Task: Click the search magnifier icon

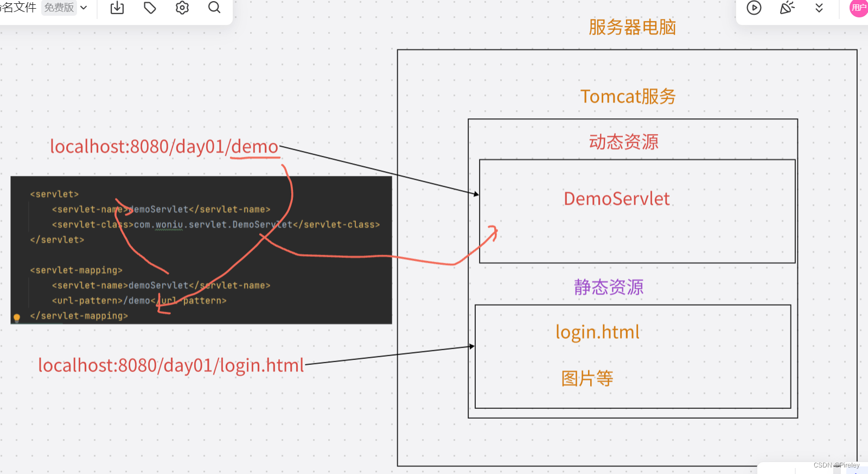Action: [x=214, y=8]
